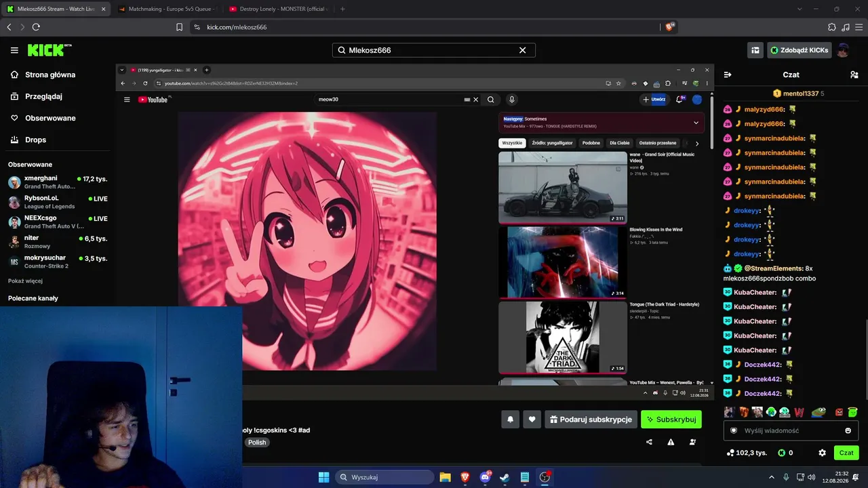Image resolution: width=868 pixels, height=488 pixels.
Task: Focus the Wyślij wiadomość chat input
Action: pos(791,430)
